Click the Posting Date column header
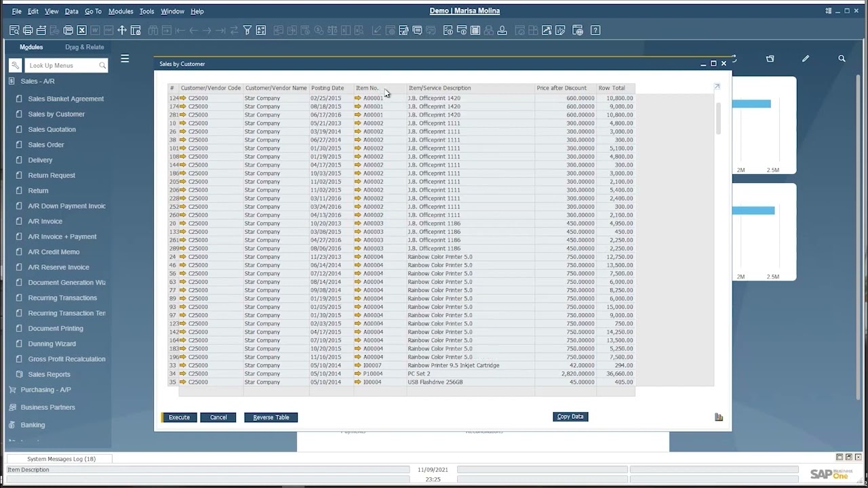The width and height of the screenshot is (868, 488). pyautogui.click(x=331, y=88)
